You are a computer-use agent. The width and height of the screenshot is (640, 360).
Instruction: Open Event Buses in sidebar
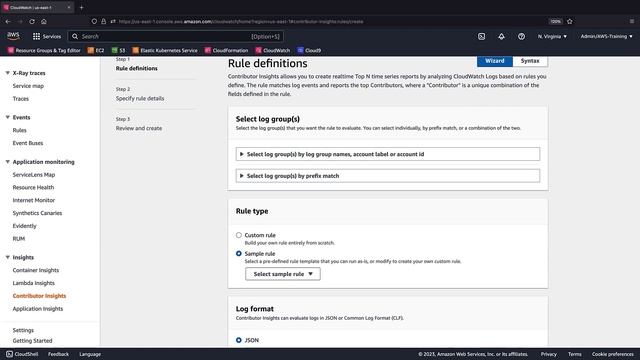tap(28, 143)
